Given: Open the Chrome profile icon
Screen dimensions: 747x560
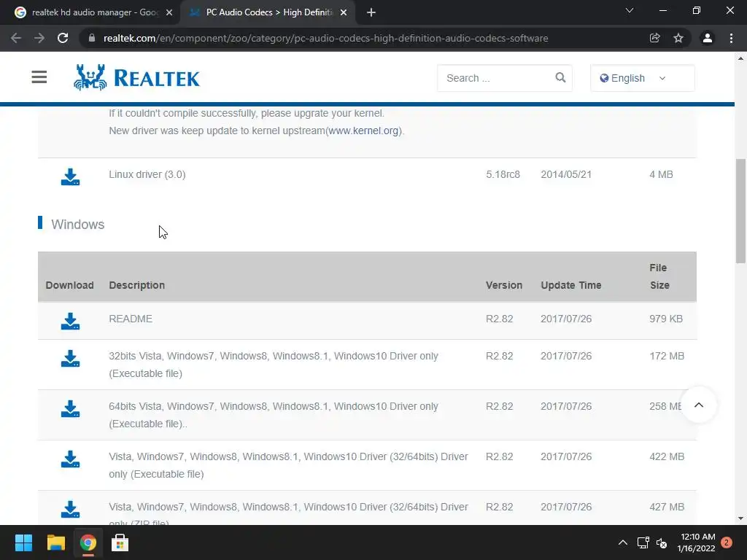Looking at the screenshot, I should pos(708,38).
